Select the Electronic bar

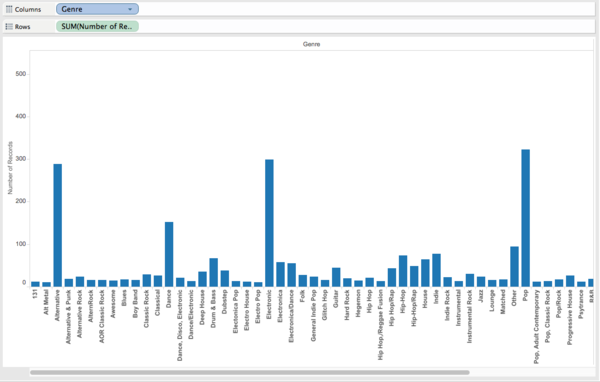click(x=269, y=223)
